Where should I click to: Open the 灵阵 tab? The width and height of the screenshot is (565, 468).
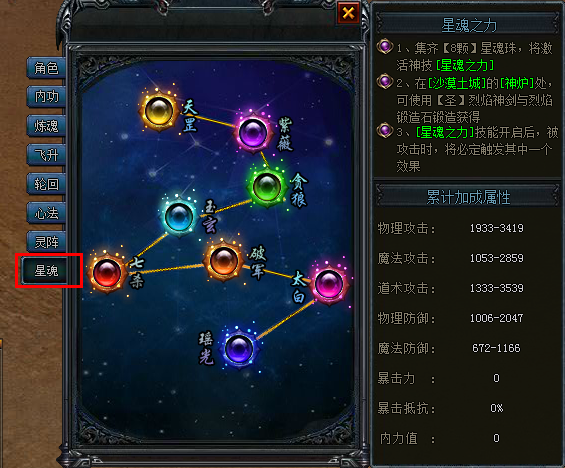tap(46, 242)
